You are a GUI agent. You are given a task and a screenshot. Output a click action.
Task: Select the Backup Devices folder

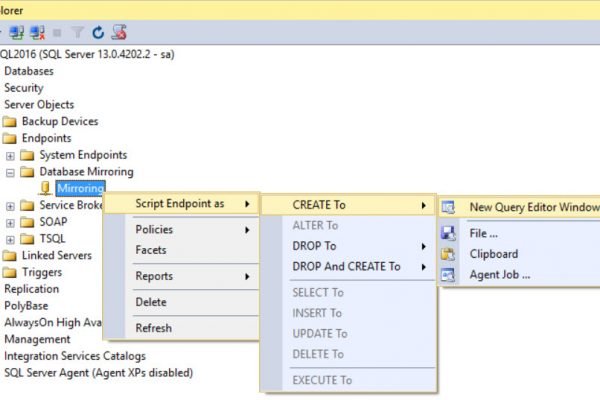point(59,121)
